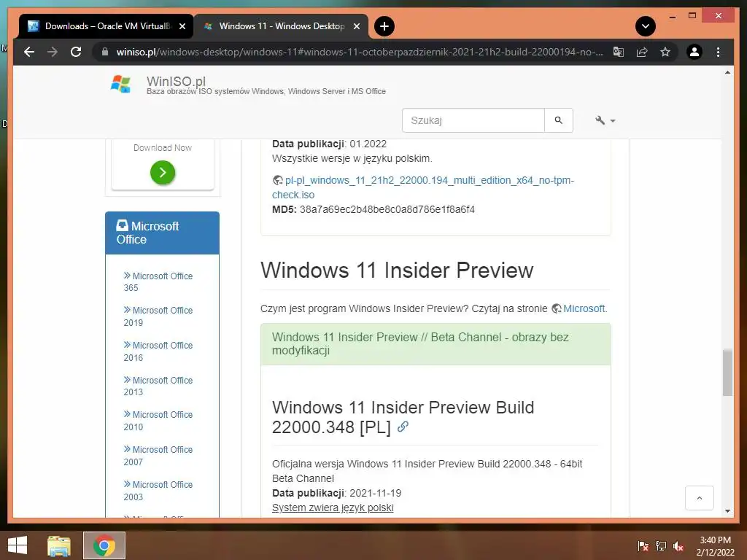Expand the wrench tools dropdown
The height and width of the screenshot is (560, 747).
point(605,120)
